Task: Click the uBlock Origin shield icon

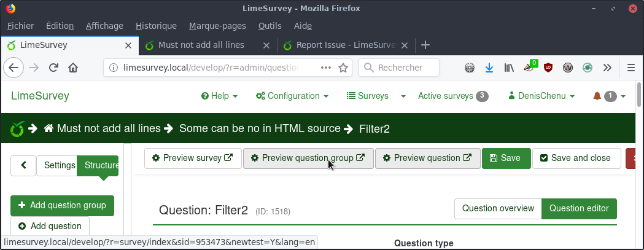Action: (x=548, y=68)
